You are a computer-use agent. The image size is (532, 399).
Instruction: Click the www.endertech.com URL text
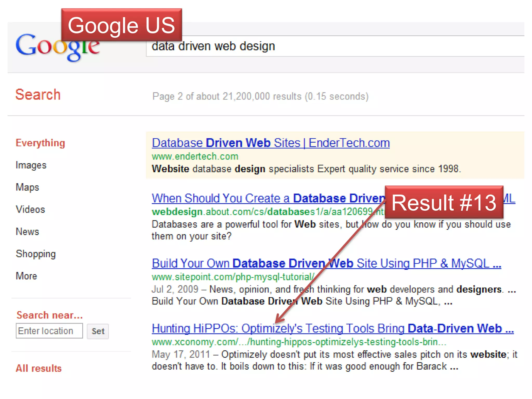(195, 156)
